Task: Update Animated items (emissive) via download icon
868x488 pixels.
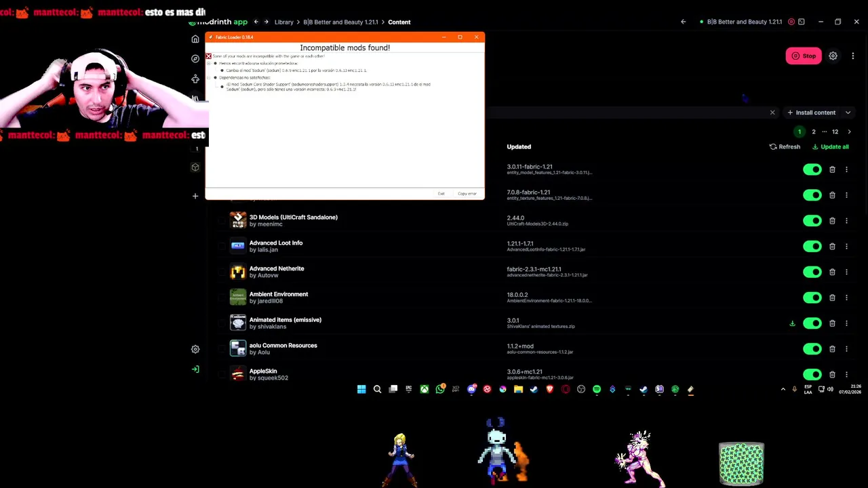Action: pyautogui.click(x=792, y=323)
